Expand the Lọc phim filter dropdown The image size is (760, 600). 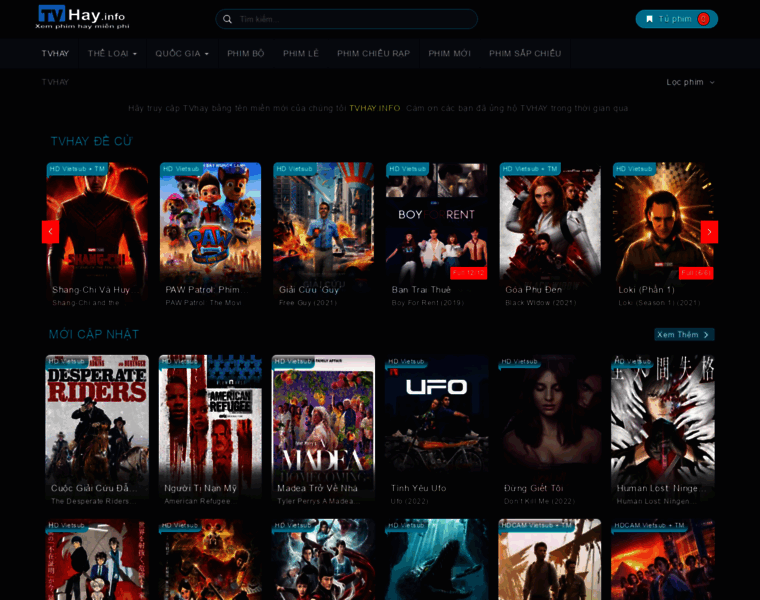point(690,82)
